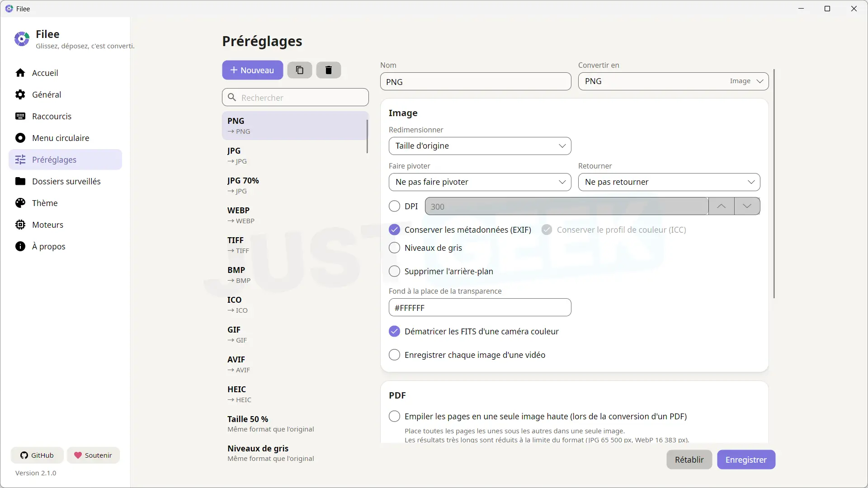This screenshot has width=868, height=488.
Task: Switch to the Thème section
Action: [x=66, y=203]
